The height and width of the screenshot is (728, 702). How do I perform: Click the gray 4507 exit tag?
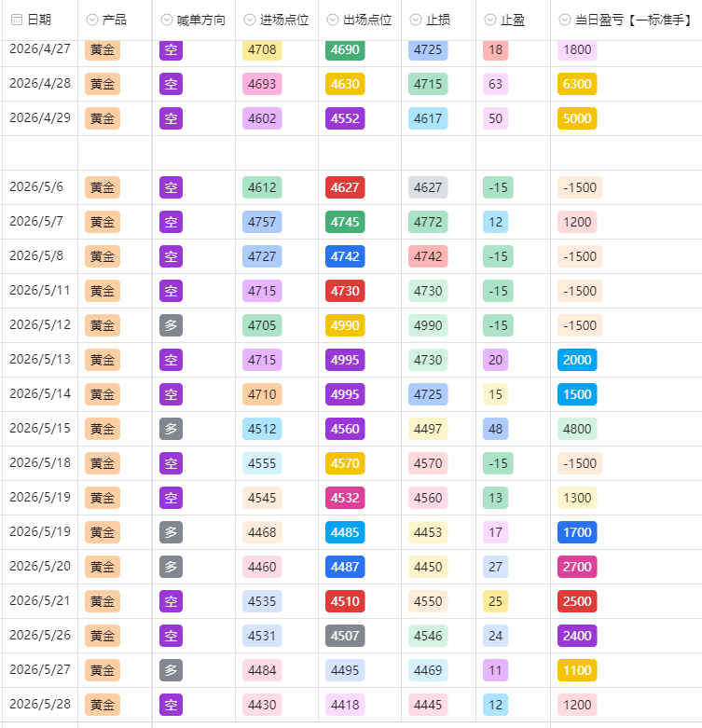[x=345, y=636]
